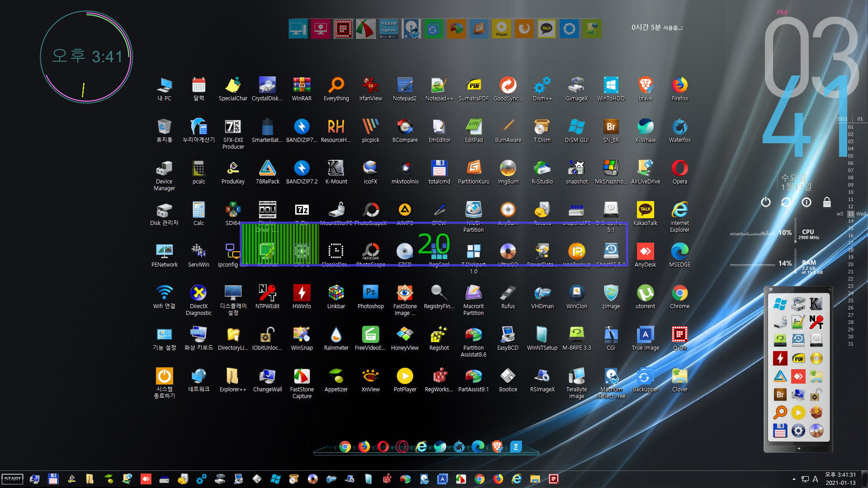
Task: Click red lightning HWinfo icon in side panel
Action: coord(780,358)
